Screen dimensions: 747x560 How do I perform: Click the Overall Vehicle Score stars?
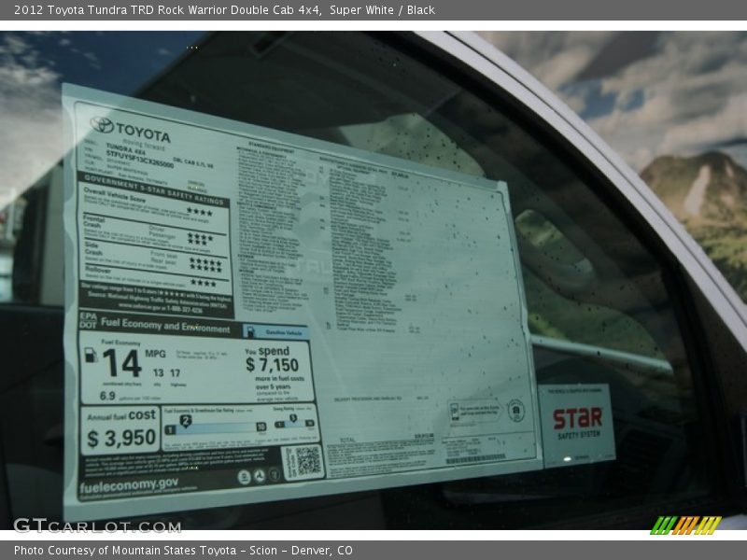pos(200,212)
